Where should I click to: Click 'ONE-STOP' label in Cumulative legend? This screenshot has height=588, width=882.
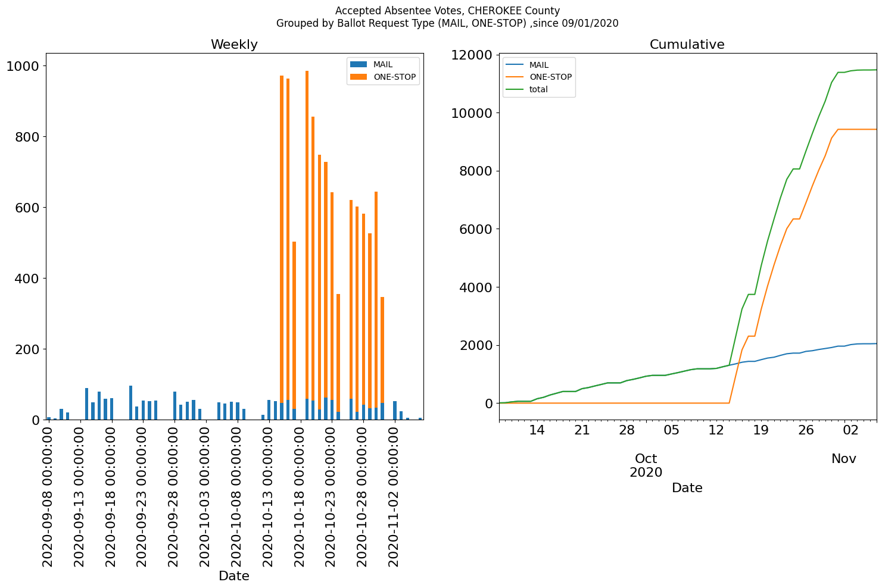click(x=550, y=77)
